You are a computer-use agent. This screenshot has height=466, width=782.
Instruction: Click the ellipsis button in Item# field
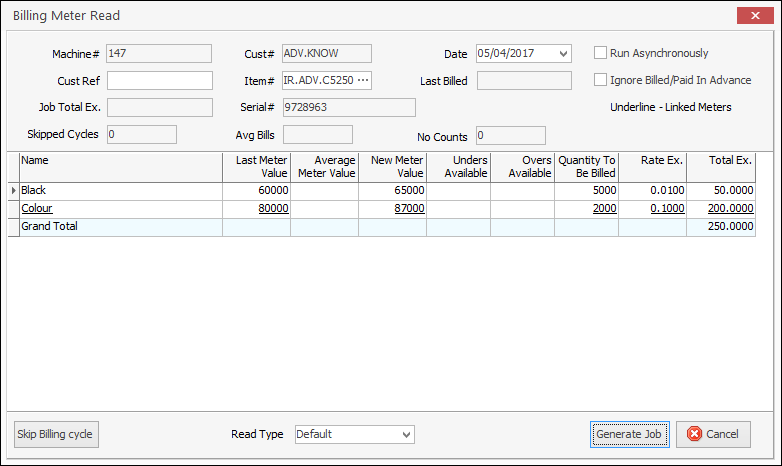point(362,80)
